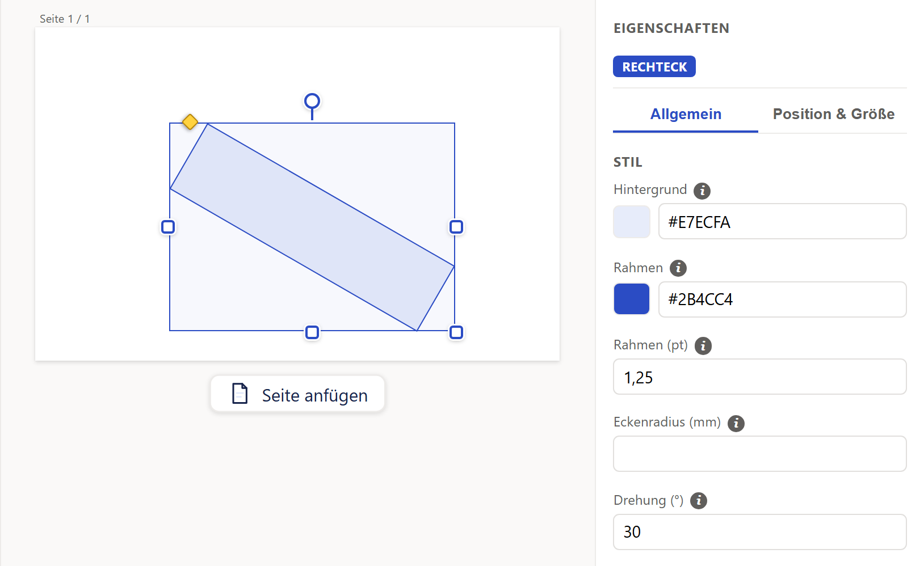Click the Seite anfügen button
The image size is (924, 566).
[297, 394]
